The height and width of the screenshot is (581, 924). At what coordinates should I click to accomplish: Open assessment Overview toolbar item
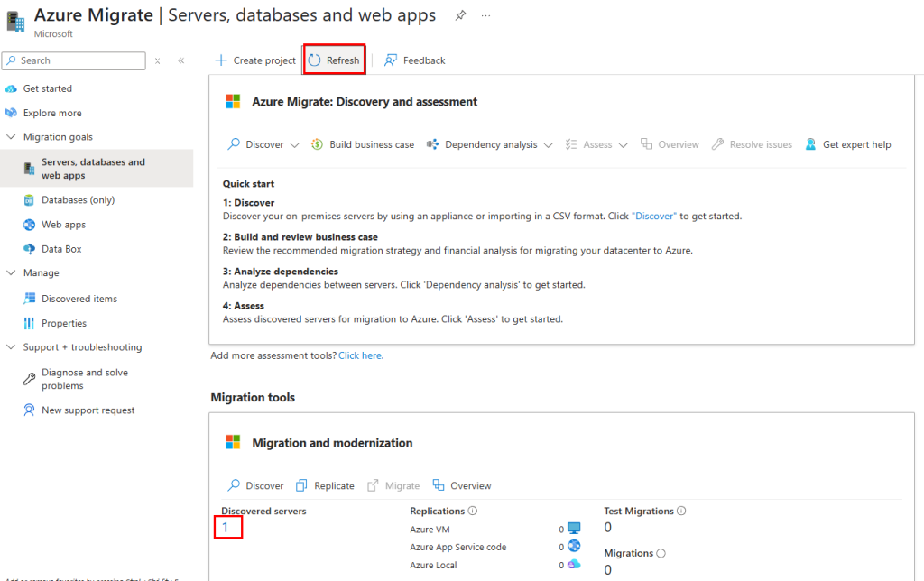670,144
